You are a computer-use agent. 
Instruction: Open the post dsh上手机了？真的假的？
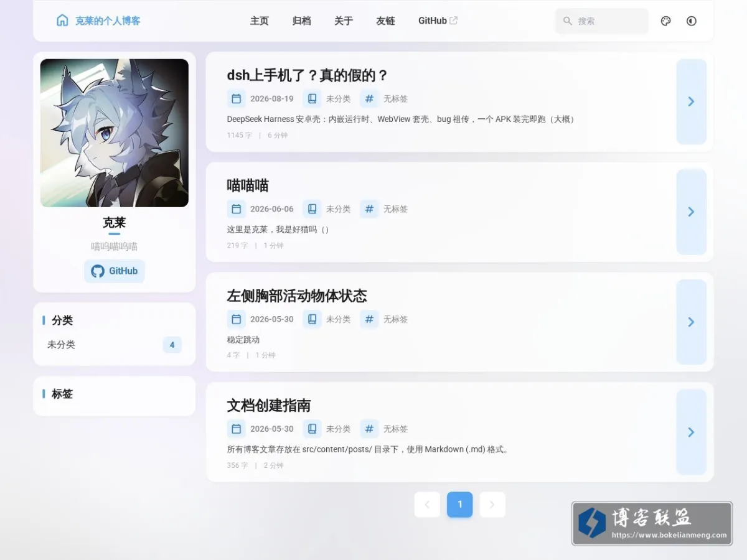(308, 76)
